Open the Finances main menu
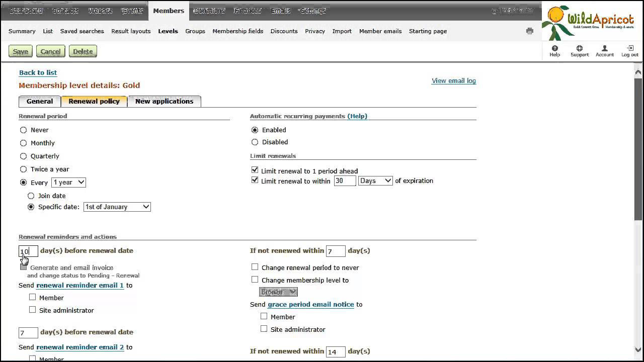The height and width of the screenshot is (362, 644). (x=248, y=11)
